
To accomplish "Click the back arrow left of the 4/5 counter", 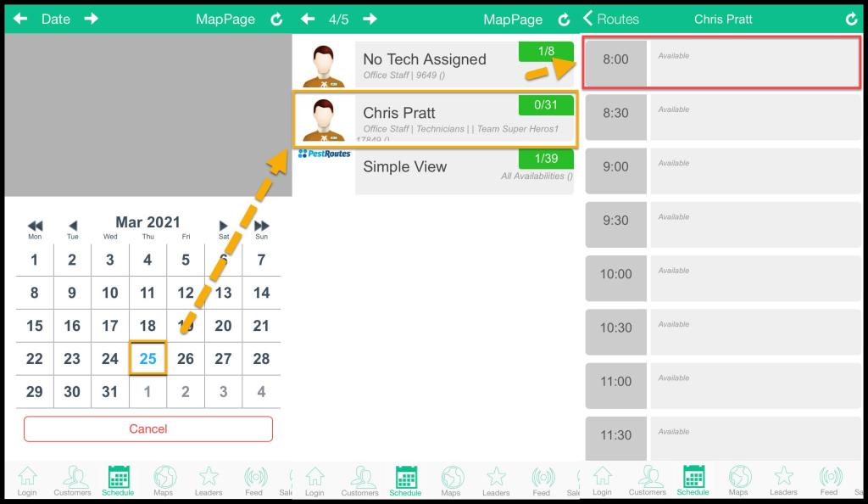I will point(309,19).
